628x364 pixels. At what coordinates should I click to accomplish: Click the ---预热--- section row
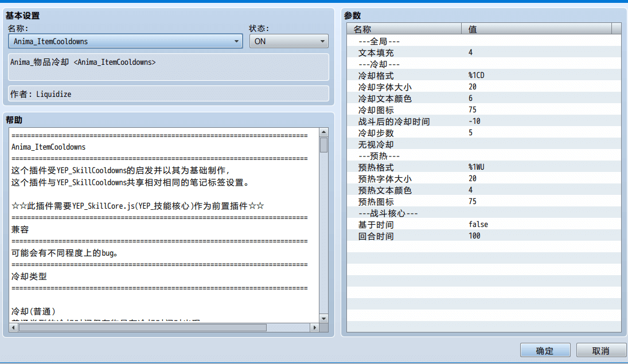484,156
